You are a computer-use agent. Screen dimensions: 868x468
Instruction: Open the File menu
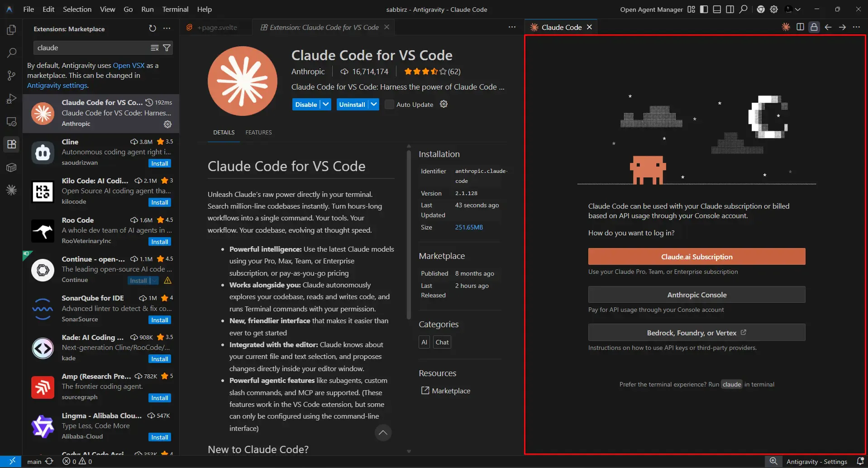(x=29, y=9)
